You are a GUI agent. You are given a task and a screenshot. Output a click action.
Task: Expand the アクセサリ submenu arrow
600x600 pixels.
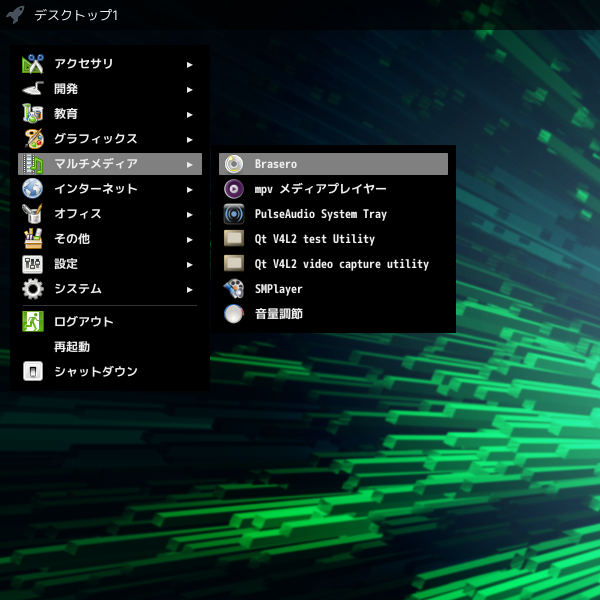[189, 65]
